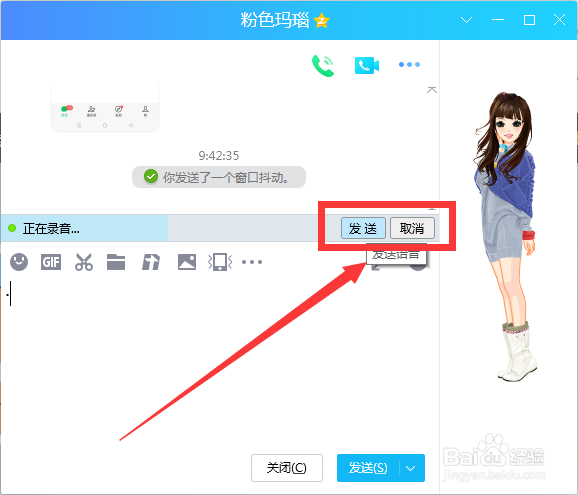Minimize the chat window
The image size is (578, 495).
(498, 20)
